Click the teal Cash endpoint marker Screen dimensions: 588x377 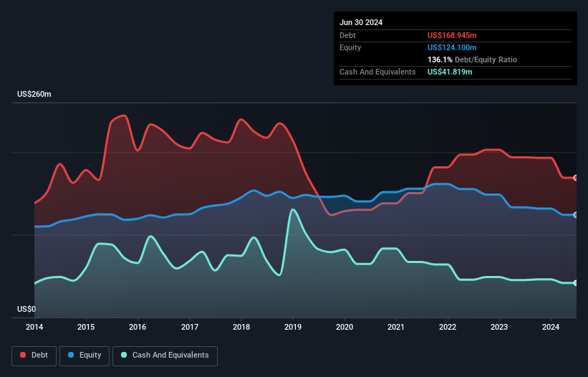pyautogui.click(x=576, y=283)
